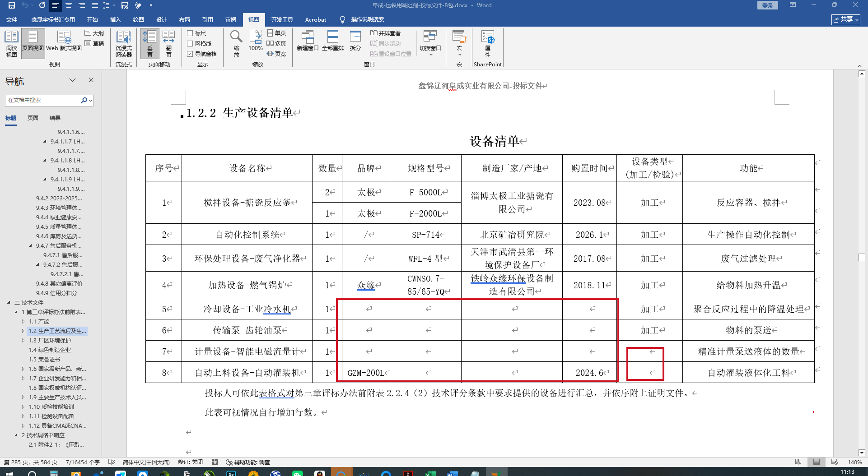Click the repeat/redo arrow icon

(x=42, y=5)
